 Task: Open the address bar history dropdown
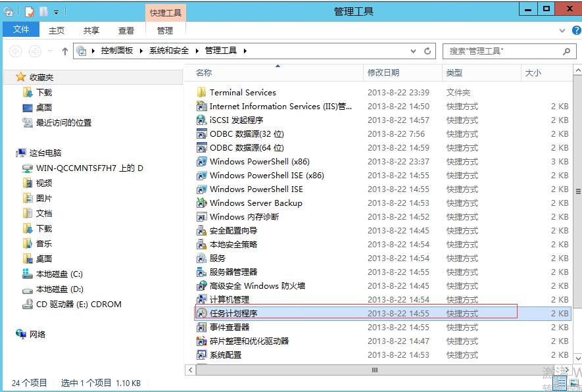[413, 51]
